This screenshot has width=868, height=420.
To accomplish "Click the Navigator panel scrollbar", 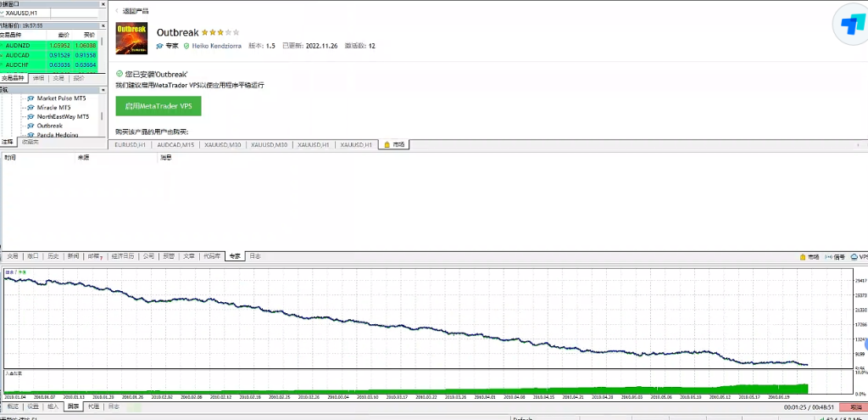I will (102, 116).
